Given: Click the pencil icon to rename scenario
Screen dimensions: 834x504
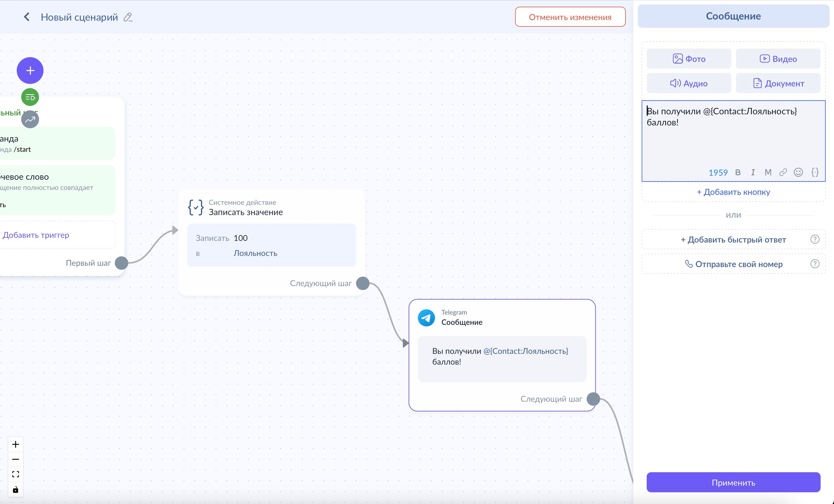Looking at the screenshot, I should [128, 17].
